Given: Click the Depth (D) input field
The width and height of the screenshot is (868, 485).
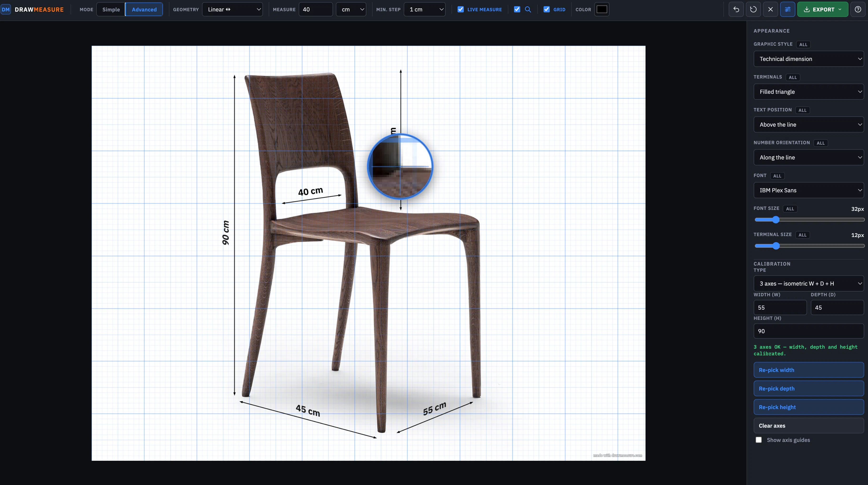Looking at the screenshot, I should click(837, 308).
